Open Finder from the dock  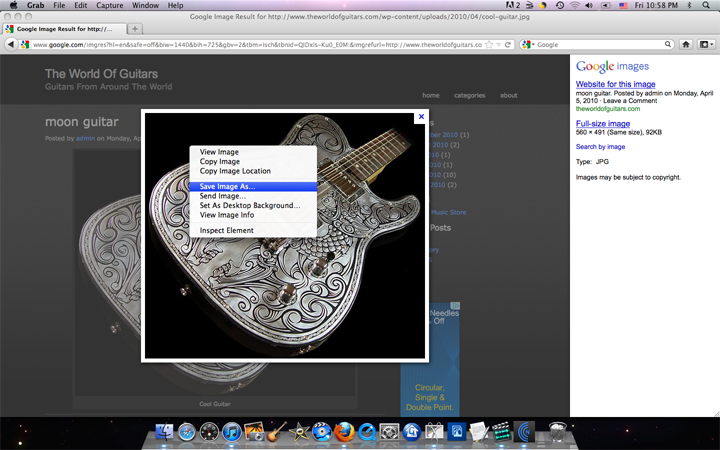tap(164, 432)
